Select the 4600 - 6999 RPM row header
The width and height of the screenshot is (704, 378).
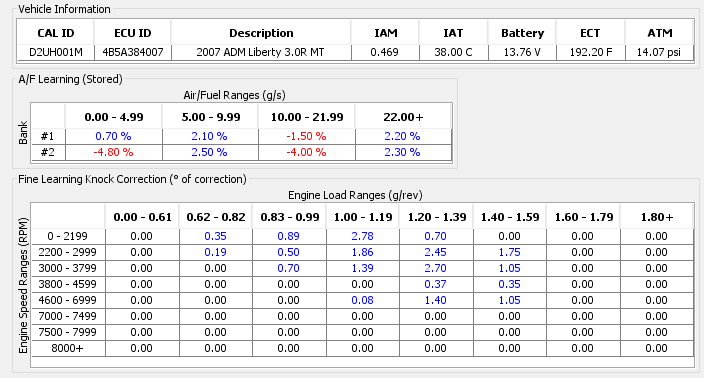point(68,300)
